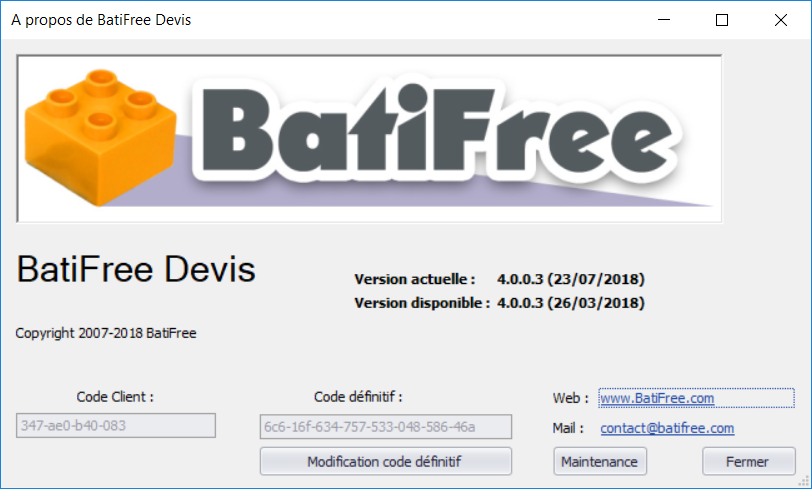Screen dimensions: 812x489
Task: Maximize the A propos dialog window
Action: click(x=722, y=20)
